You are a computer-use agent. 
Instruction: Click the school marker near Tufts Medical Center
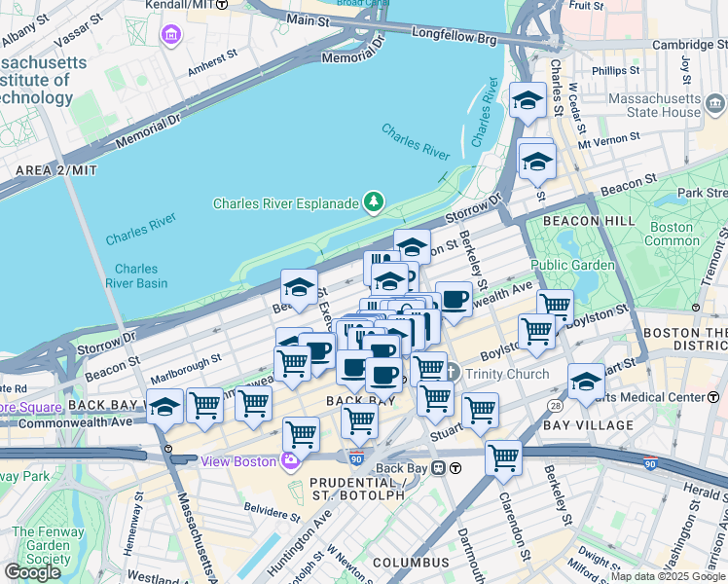(x=587, y=384)
